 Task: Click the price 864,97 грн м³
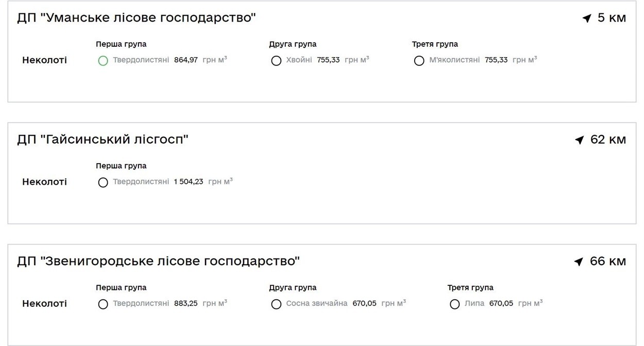(x=200, y=60)
